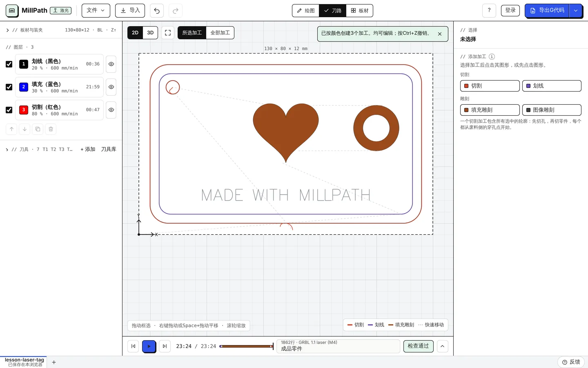Play the toolpath simulation
The width and height of the screenshot is (588, 368).
point(149,346)
